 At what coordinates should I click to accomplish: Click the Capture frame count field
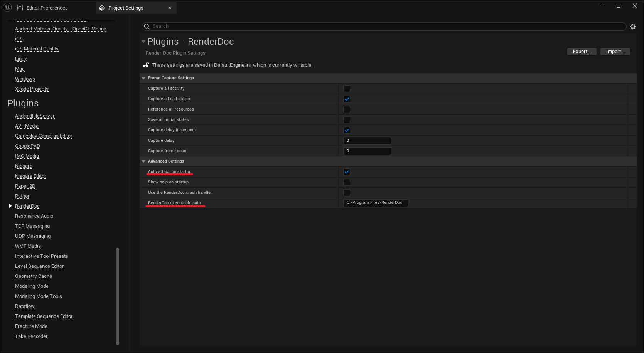(367, 151)
